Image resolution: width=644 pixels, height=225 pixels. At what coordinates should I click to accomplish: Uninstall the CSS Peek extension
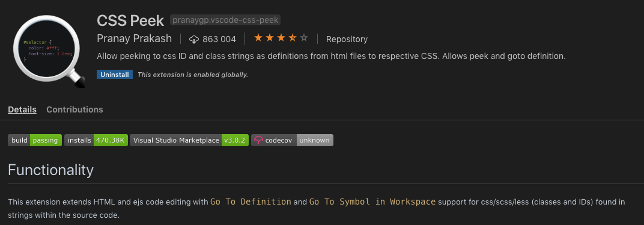(115, 75)
